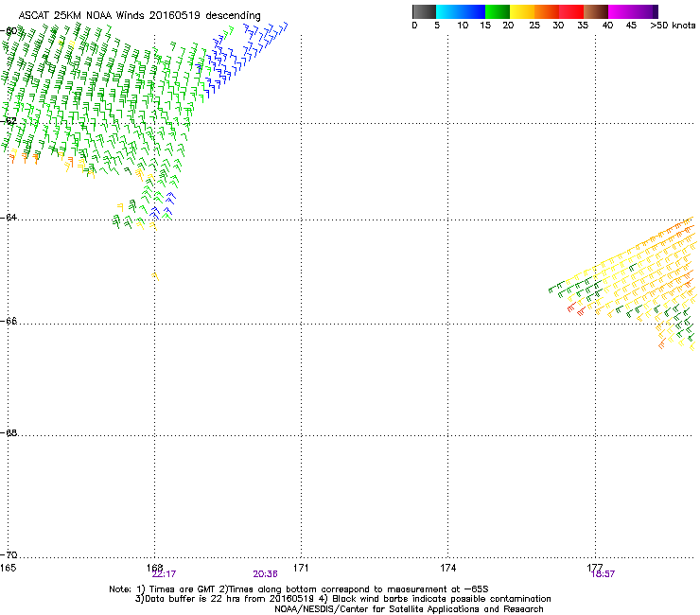Click the '>50 knots' legend label

[673, 26]
